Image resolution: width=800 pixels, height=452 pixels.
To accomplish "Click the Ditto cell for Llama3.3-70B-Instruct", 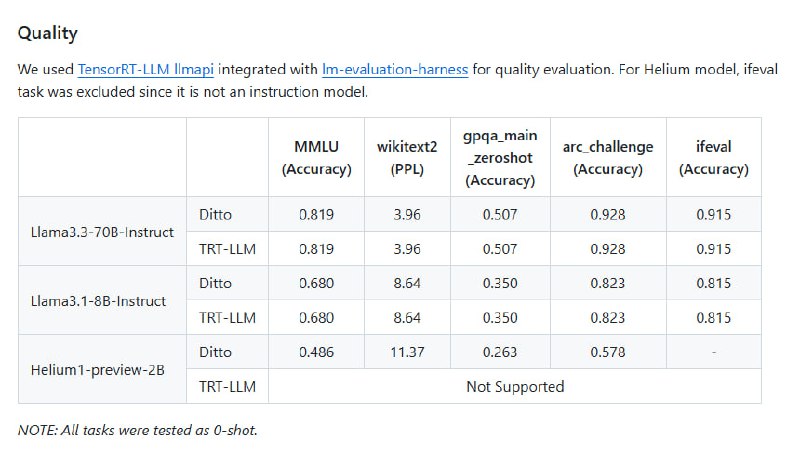I will (x=215, y=214).
